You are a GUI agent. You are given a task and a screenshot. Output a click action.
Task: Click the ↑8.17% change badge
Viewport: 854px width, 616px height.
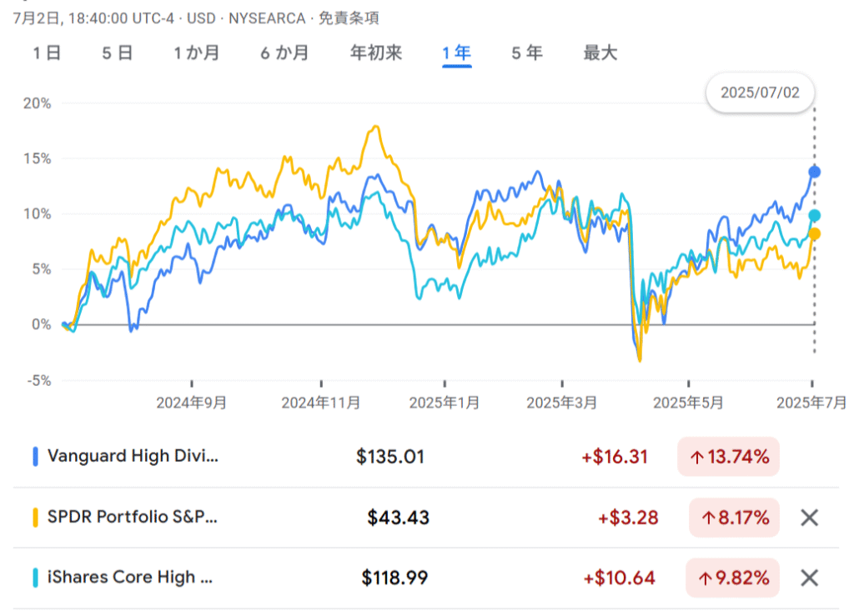734,518
